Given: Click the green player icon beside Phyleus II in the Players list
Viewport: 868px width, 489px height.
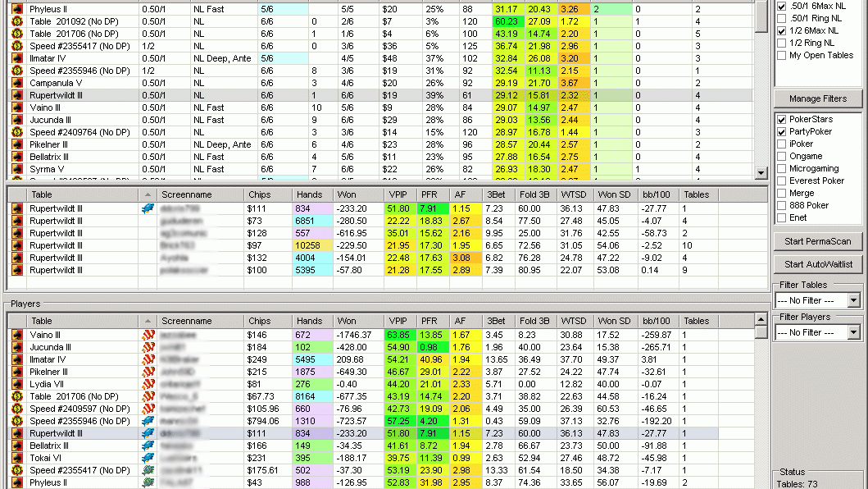Looking at the screenshot, I should [148, 483].
